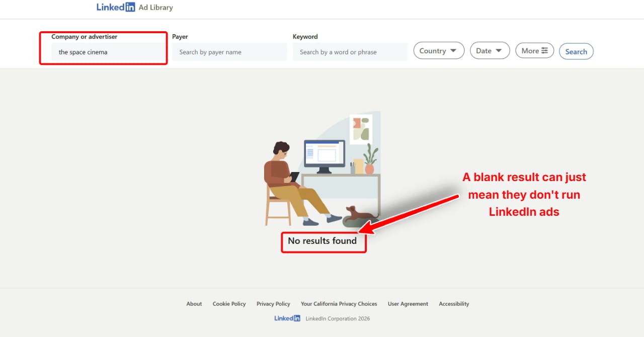
Task: Click the Ad Library header text
Action: coord(155,8)
